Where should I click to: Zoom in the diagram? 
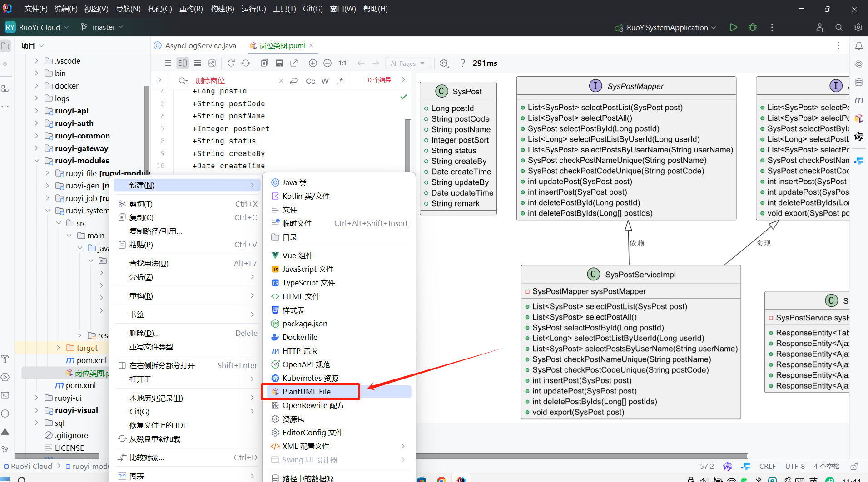[x=313, y=63]
